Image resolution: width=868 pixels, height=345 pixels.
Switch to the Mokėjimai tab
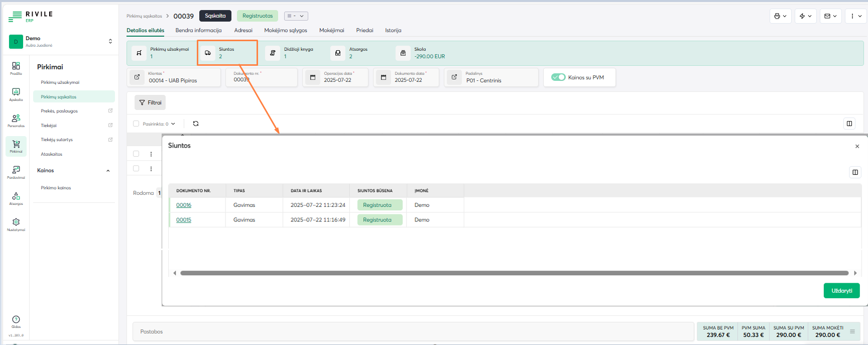331,30
